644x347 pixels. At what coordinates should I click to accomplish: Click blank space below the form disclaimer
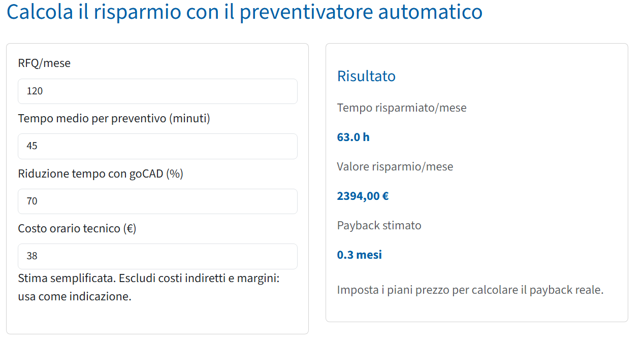(157, 320)
